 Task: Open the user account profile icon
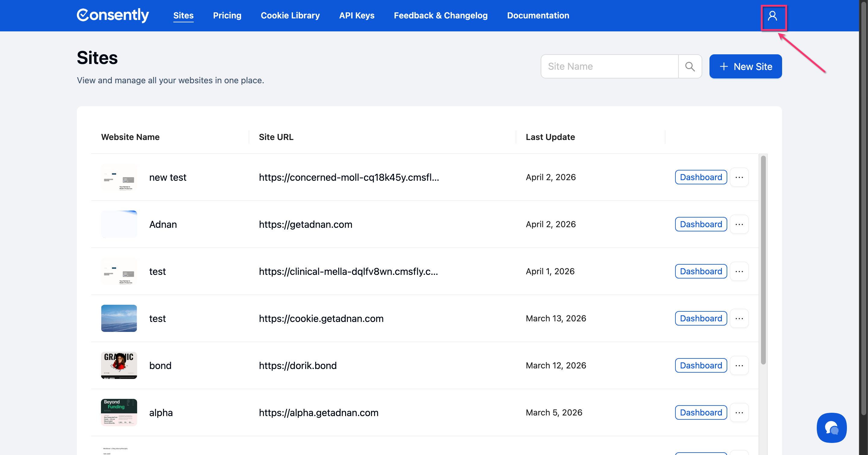772,16
